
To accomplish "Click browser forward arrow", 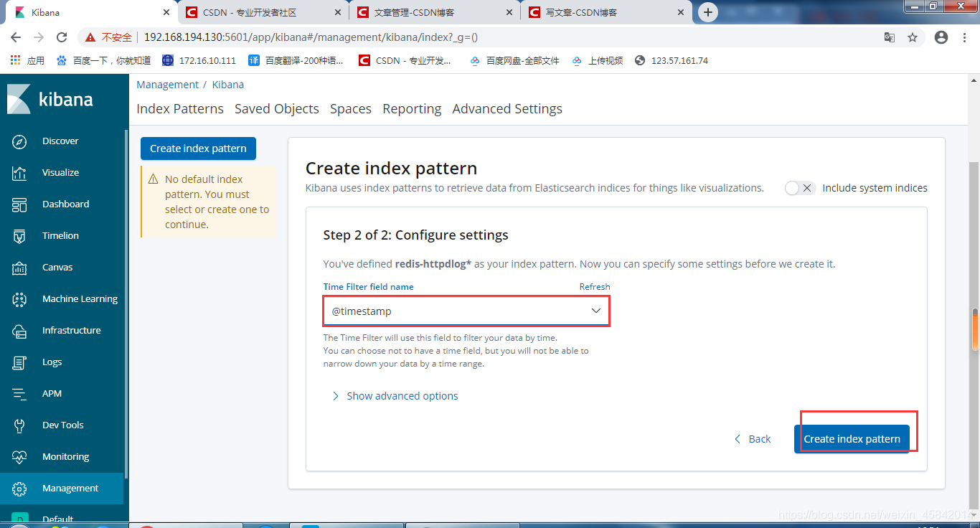I will 39,37.
